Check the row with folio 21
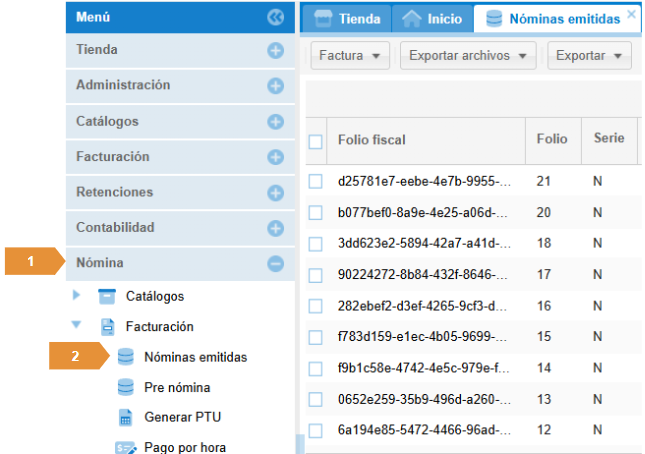 coord(316,182)
